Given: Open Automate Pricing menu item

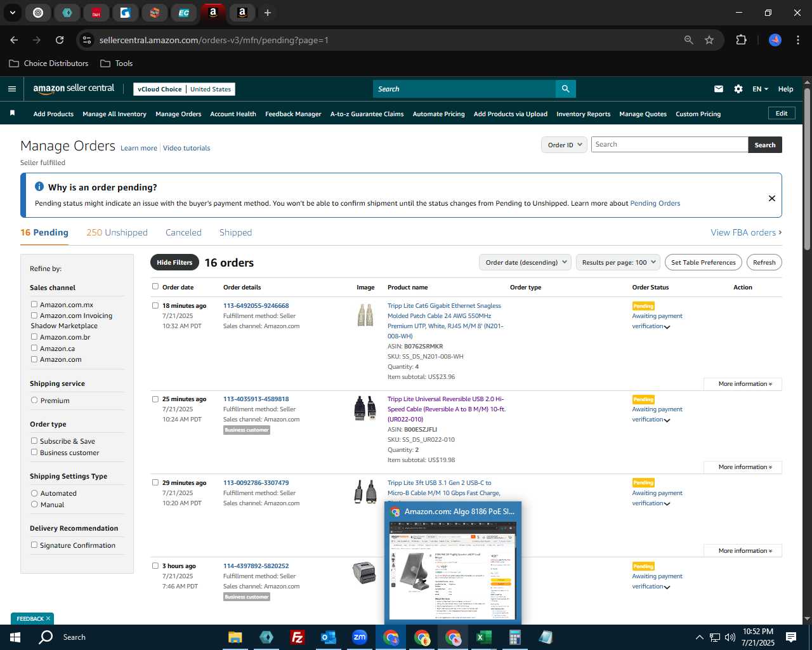Looking at the screenshot, I should [438, 114].
